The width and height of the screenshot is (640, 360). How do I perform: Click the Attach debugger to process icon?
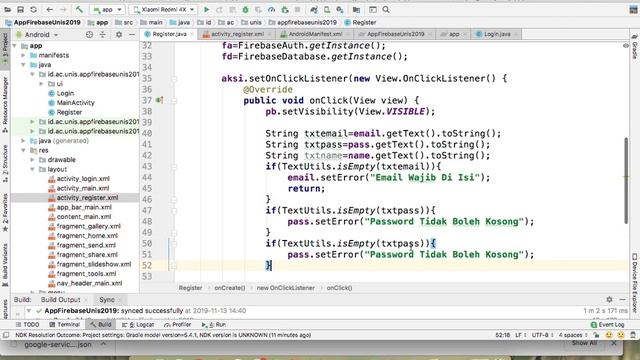click(284, 9)
